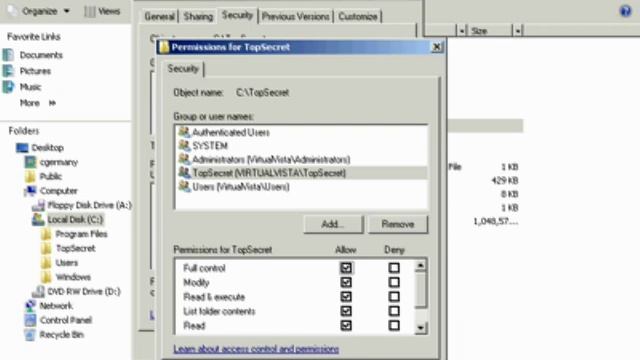This screenshot has width=640, height=360.
Task: Click the 8 KB size cell
Action: point(509,194)
